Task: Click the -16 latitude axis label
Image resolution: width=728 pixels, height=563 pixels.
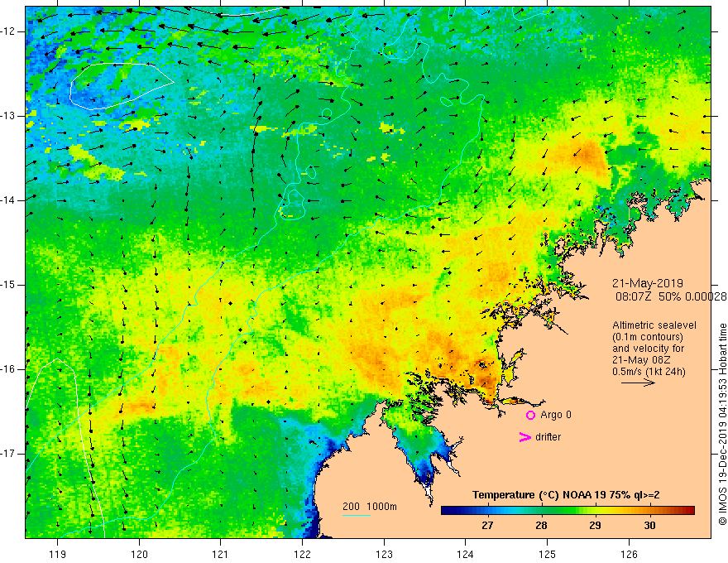Action: (x=8, y=369)
